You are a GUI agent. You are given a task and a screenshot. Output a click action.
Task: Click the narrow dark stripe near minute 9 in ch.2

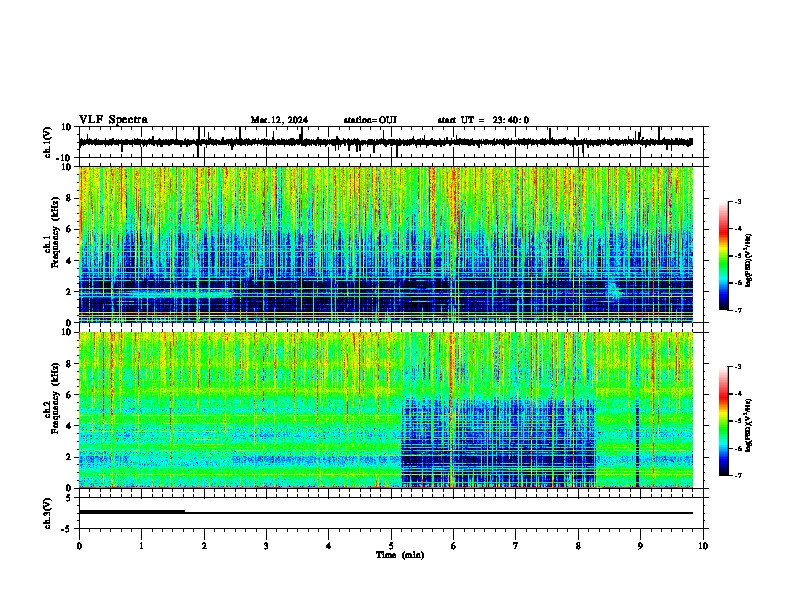(x=637, y=443)
